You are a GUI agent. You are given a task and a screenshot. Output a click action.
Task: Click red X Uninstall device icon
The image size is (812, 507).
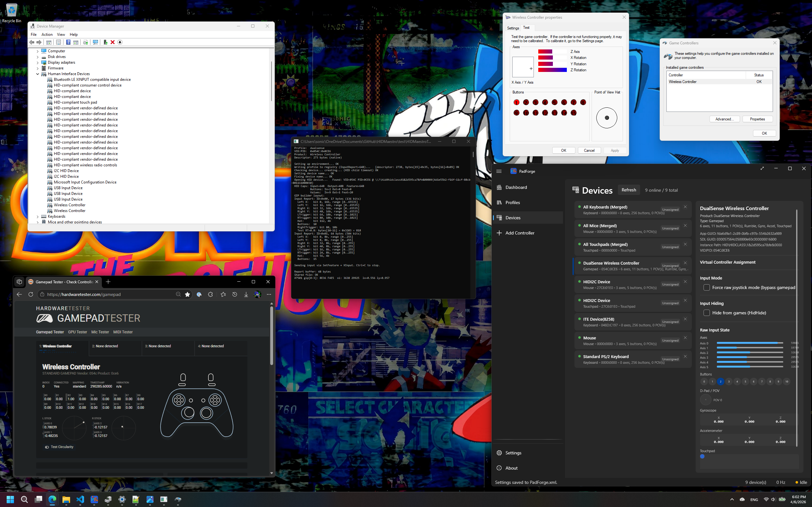click(113, 42)
